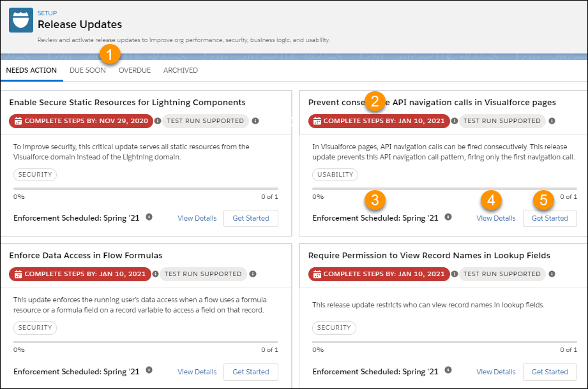Click calendar icon in Flow Formulas deadline badge
Image resolution: width=588 pixels, height=389 pixels.
(19, 274)
